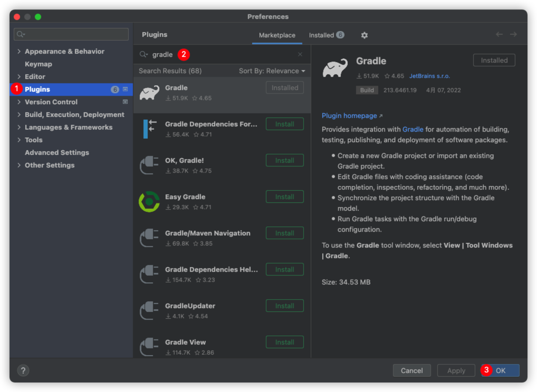The width and height of the screenshot is (537, 392).
Task: Click the Build label in plugin details
Action: point(367,90)
